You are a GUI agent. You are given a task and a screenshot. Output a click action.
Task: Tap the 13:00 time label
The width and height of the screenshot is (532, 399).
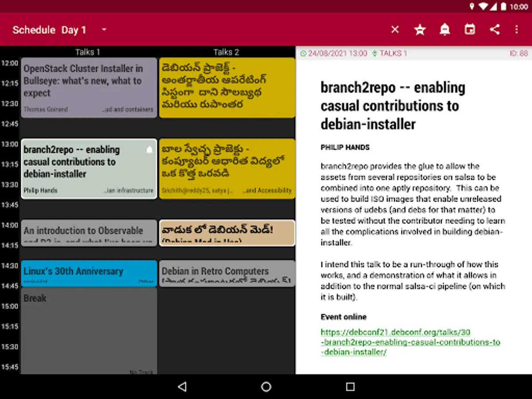(9, 144)
